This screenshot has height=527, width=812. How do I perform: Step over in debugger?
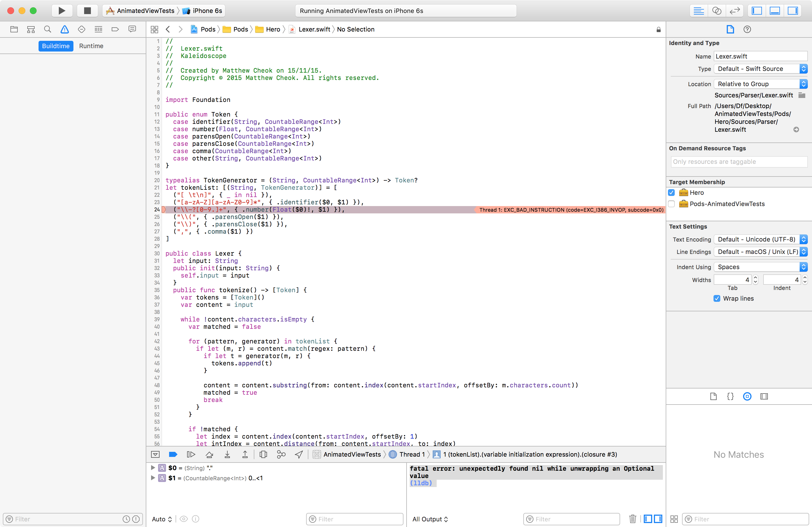(210, 454)
